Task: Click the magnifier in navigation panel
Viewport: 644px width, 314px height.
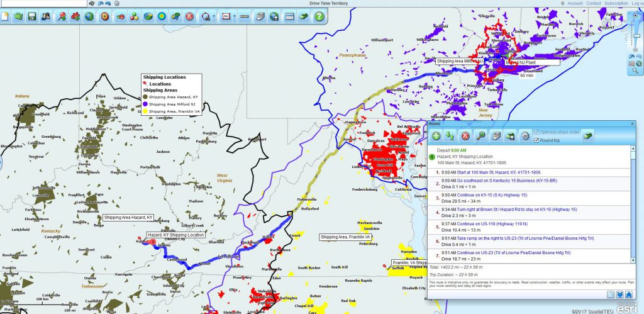Action: pyautogui.click(x=635, y=71)
